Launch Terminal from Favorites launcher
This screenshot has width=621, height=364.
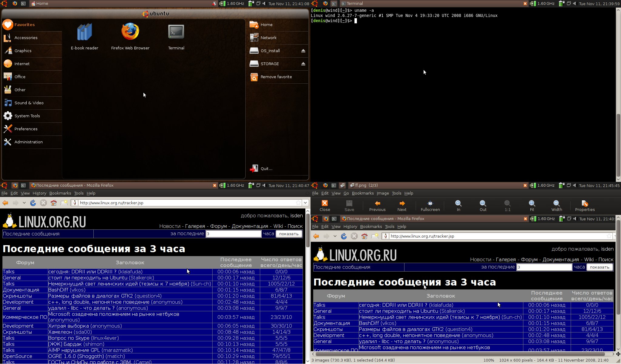point(176,36)
